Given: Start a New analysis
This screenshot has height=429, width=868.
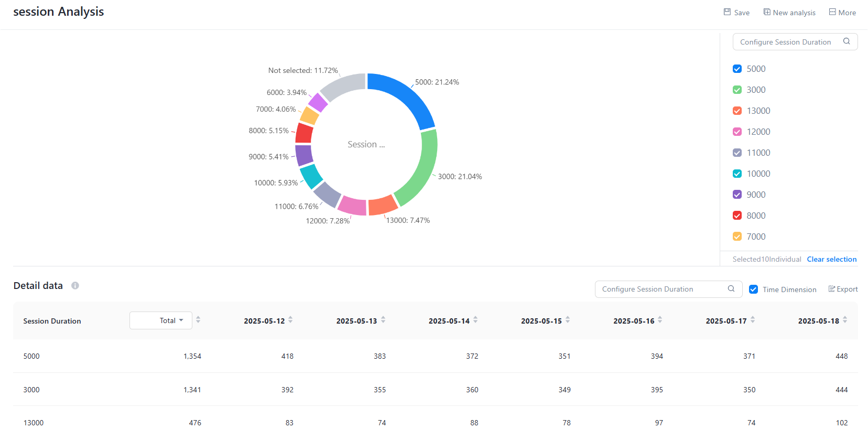Looking at the screenshot, I should click(794, 13).
